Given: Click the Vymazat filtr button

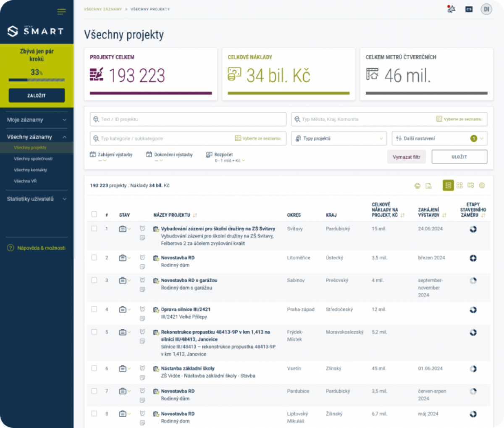Looking at the screenshot, I should (406, 157).
